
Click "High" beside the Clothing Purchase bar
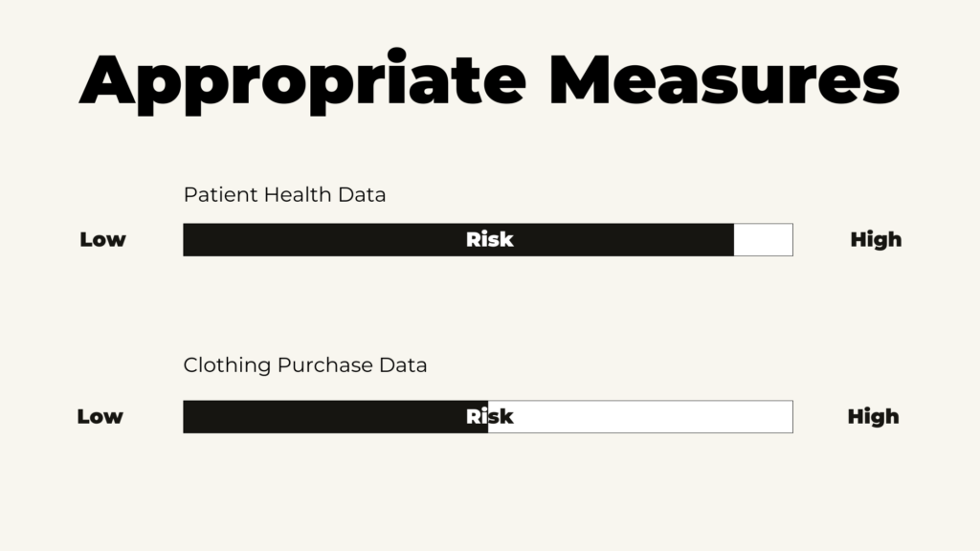873,417
